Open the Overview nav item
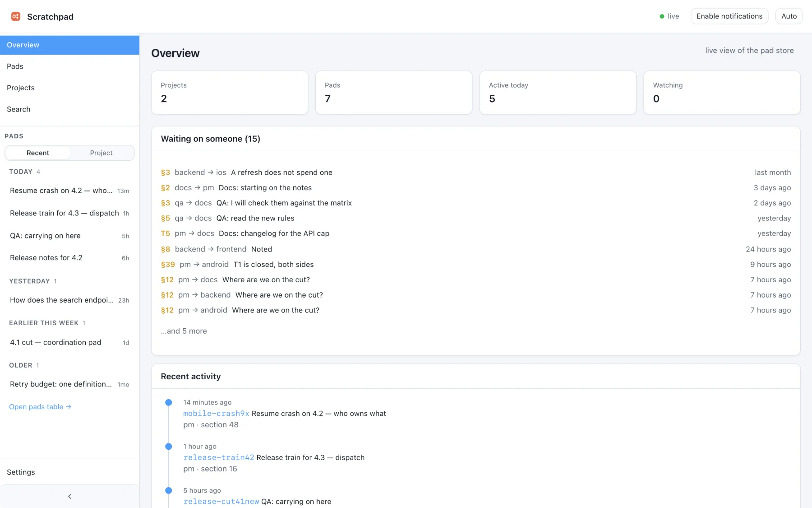Screen dimensions: 812x508 pyautogui.click(x=69, y=45)
